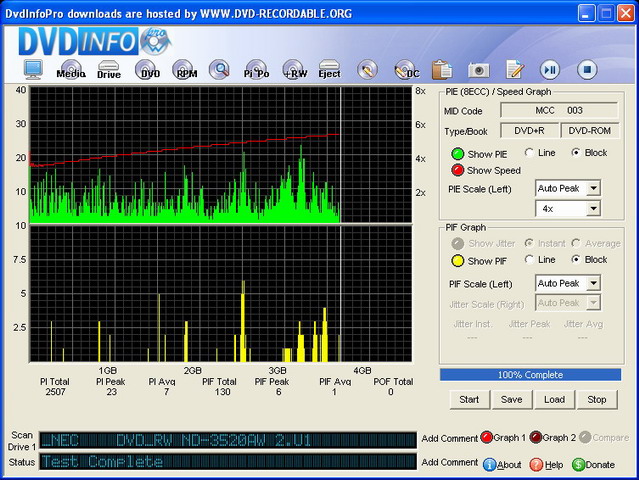Click the PIF Total value 130
Viewport: 639px width, 480px height.
coord(223,392)
